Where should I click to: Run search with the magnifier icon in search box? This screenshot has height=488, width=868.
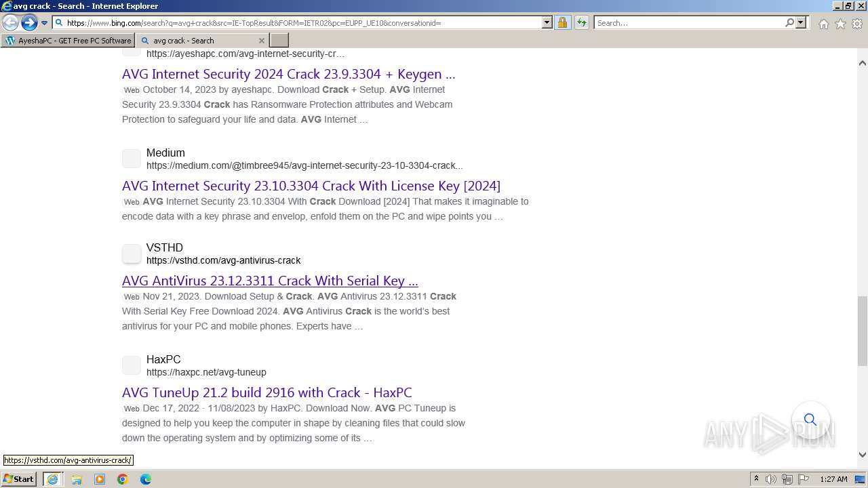789,23
